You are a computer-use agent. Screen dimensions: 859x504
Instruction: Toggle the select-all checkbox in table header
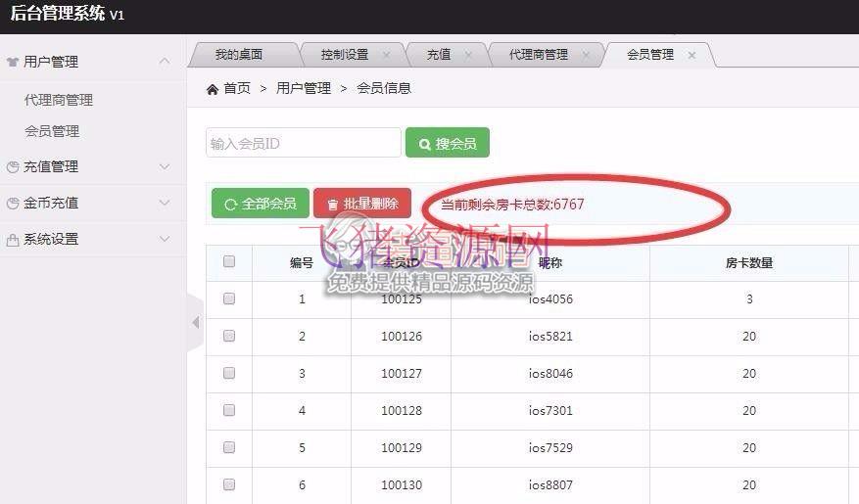229,261
